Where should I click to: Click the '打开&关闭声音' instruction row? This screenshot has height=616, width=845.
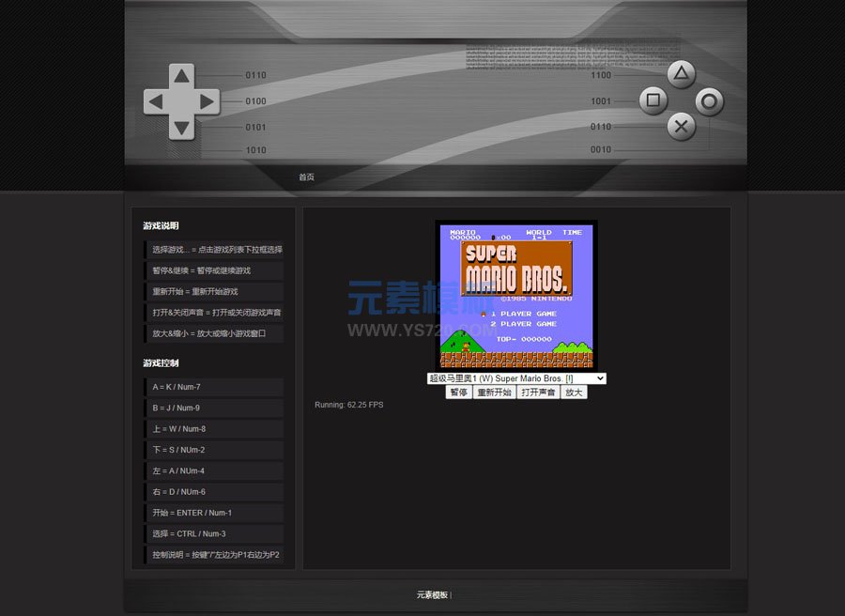[x=214, y=313]
